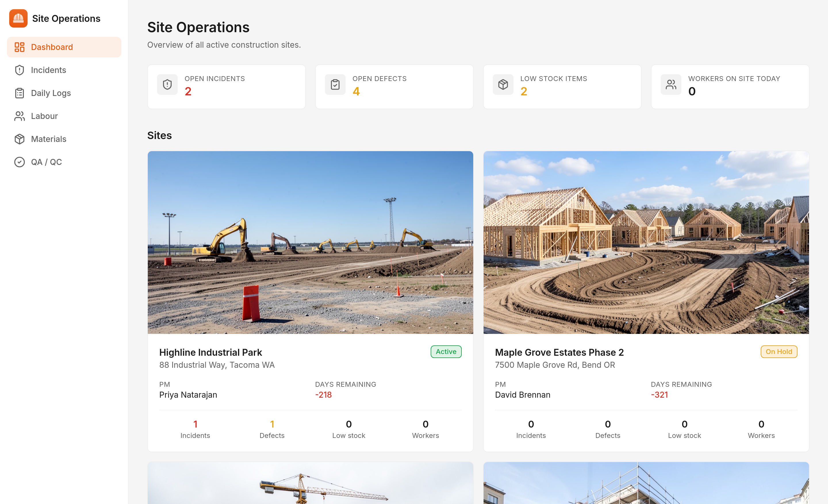
Task: Click the Defects stat on Maple Grove card
Action: pyautogui.click(x=607, y=429)
